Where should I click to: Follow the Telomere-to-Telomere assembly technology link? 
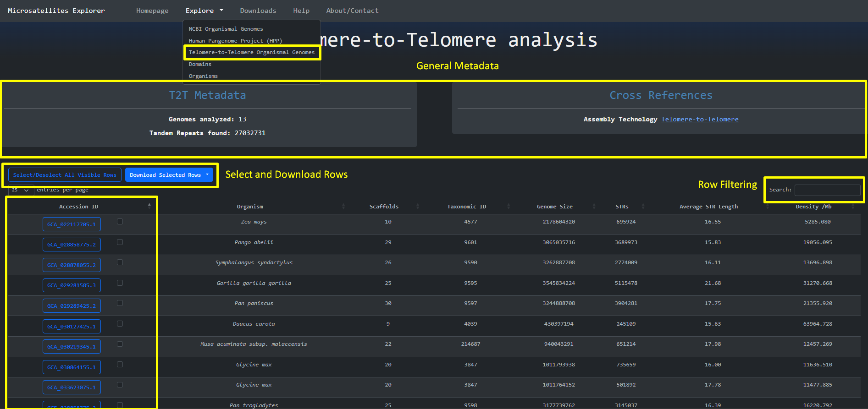click(700, 120)
